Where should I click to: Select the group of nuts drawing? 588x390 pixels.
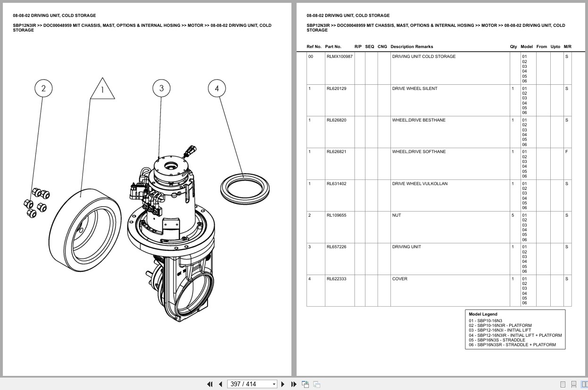[x=37, y=203]
